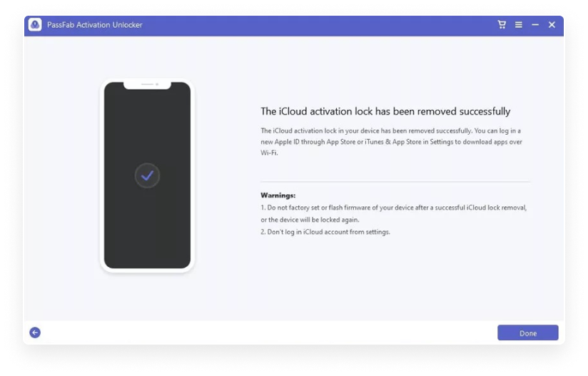
Task: Click the 'Warnings:' bold label
Action: coord(278,195)
